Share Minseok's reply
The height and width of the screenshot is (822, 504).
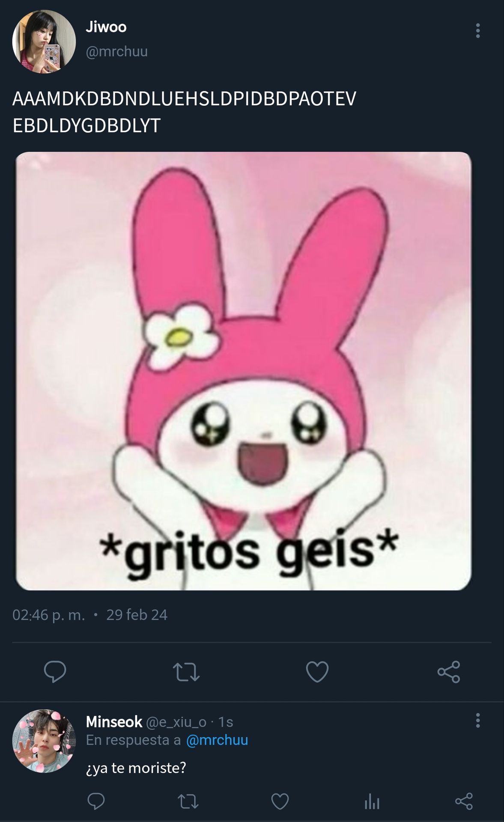pyautogui.click(x=464, y=801)
